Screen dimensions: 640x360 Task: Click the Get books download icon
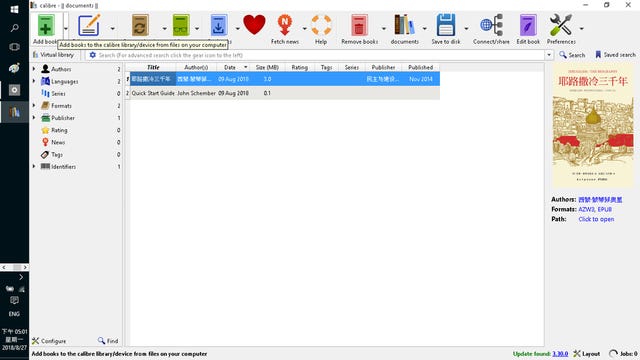(x=218, y=25)
